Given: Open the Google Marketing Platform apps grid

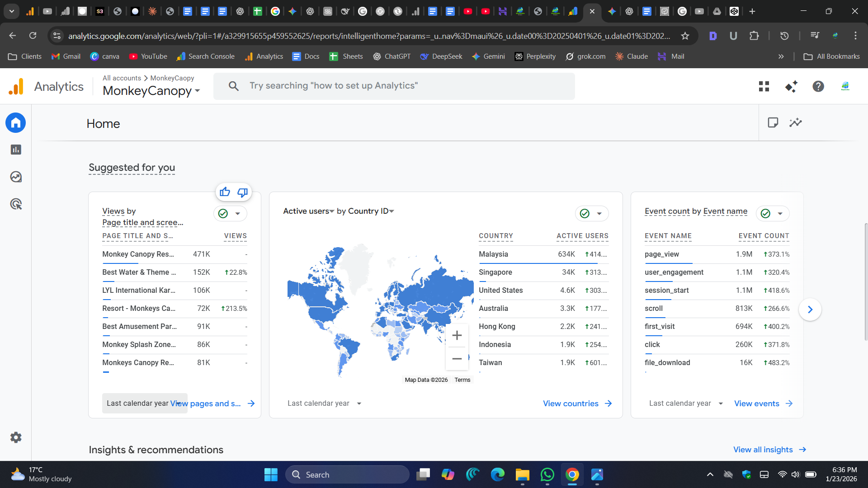Looking at the screenshot, I should (x=764, y=86).
